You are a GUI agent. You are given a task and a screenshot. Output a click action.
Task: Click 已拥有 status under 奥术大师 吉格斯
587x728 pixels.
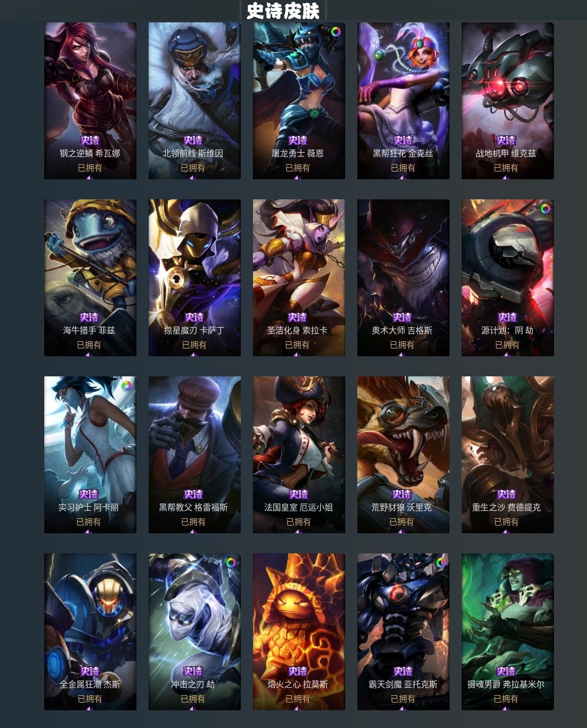(402, 345)
